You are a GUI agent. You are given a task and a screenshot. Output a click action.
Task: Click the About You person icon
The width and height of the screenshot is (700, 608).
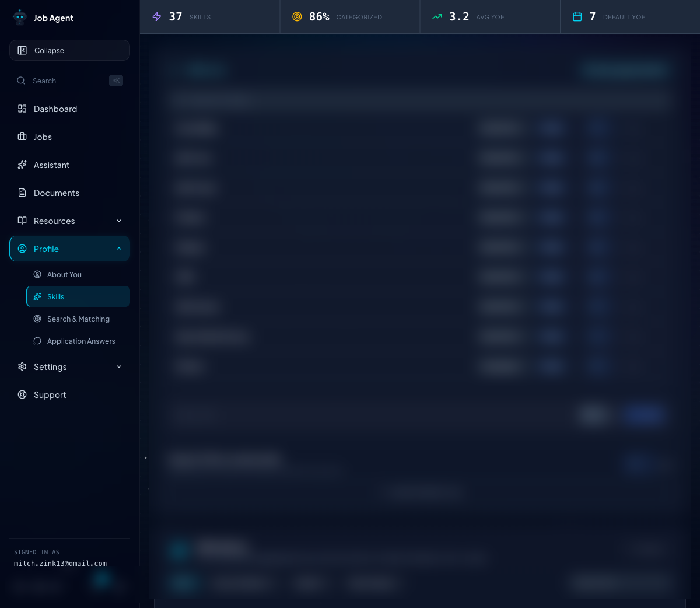37,274
